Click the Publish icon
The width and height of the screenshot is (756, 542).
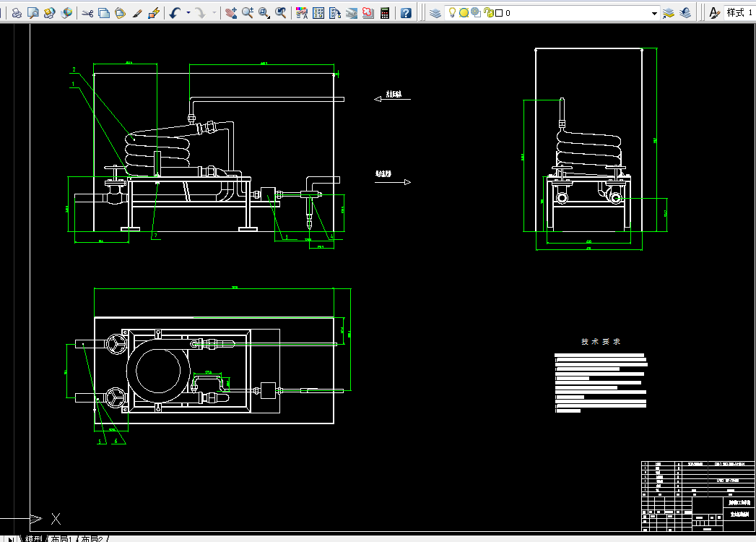click(49, 13)
